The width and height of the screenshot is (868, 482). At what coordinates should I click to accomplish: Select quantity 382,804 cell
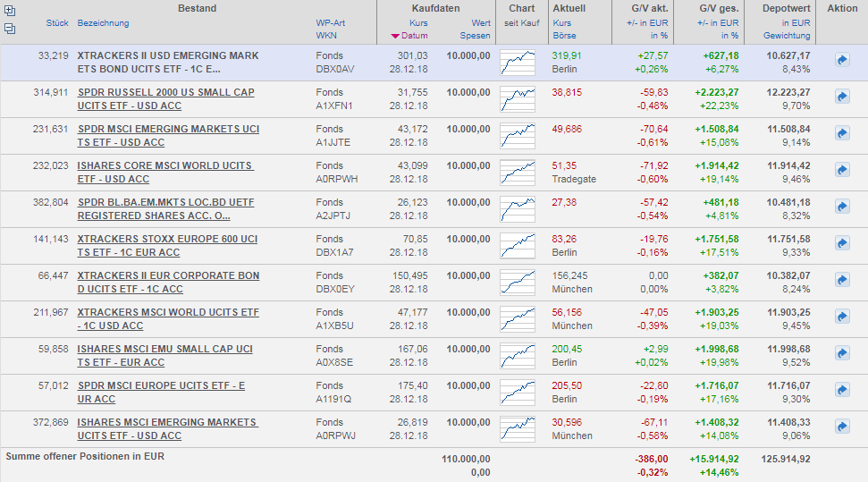tap(50, 202)
